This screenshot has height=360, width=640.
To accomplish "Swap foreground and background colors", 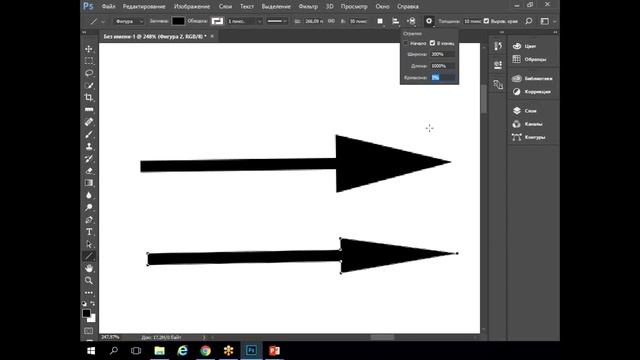I will pos(93,303).
